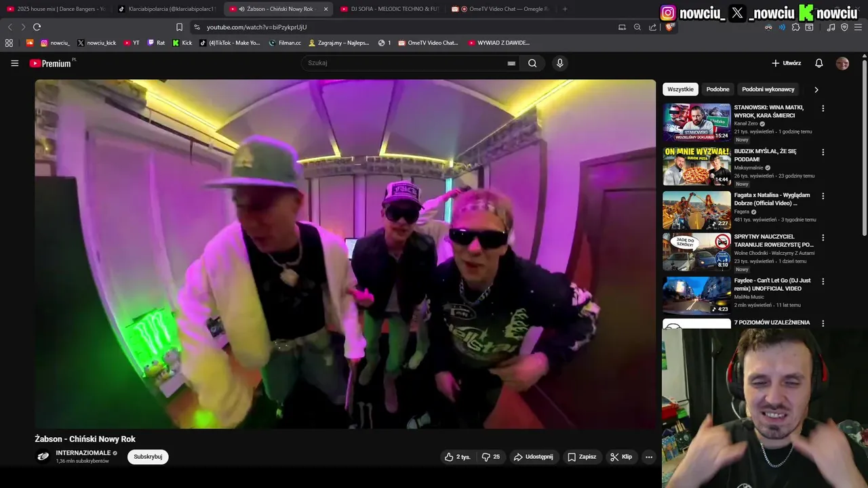Open the TikTok Make Yo... bookmark

click(230, 43)
